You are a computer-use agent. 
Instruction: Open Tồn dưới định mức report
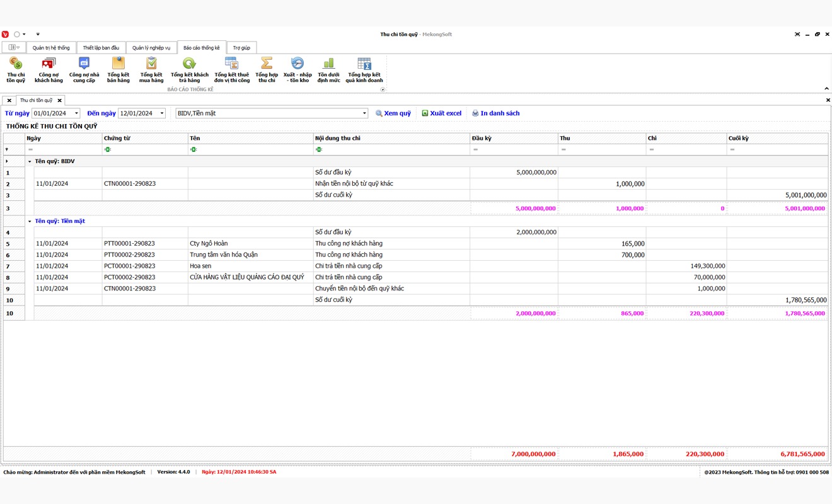click(x=328, y=69)
